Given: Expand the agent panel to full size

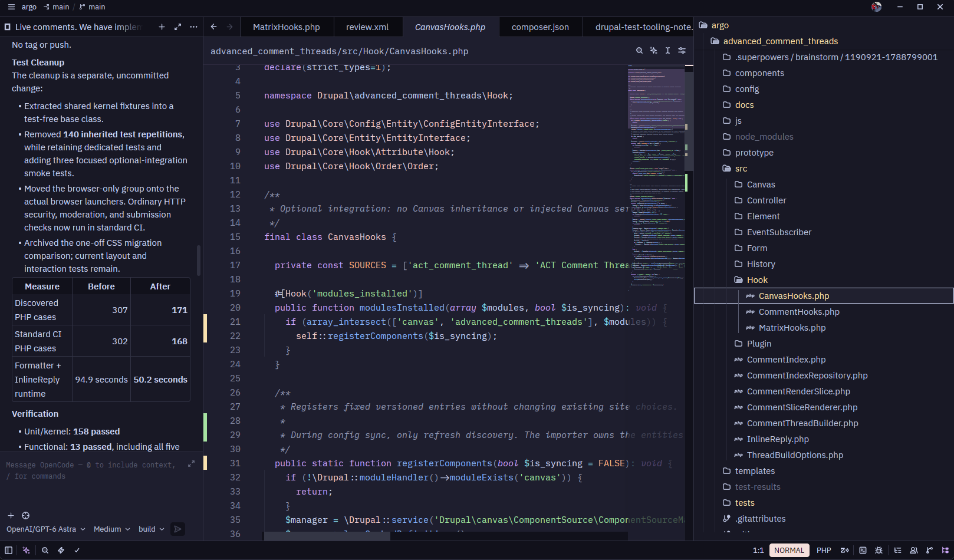Looking at the screenshot, I should 177,27.
